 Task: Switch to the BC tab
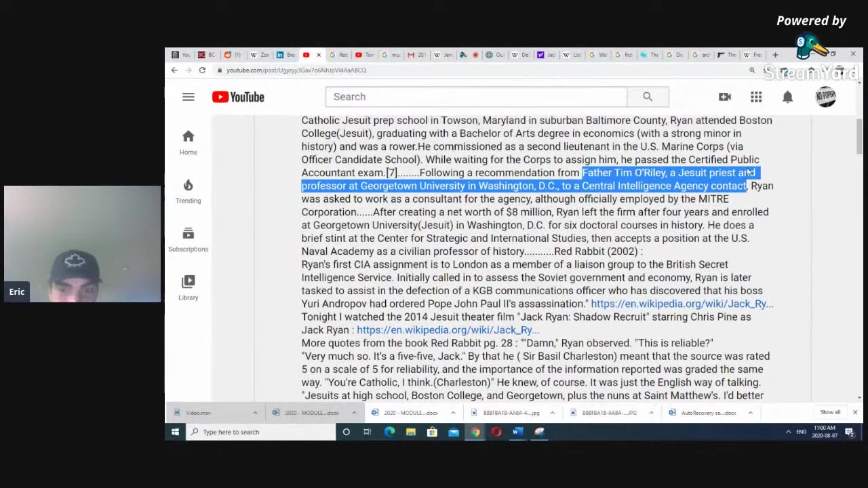pyautogui.click(x=207, y=55)
